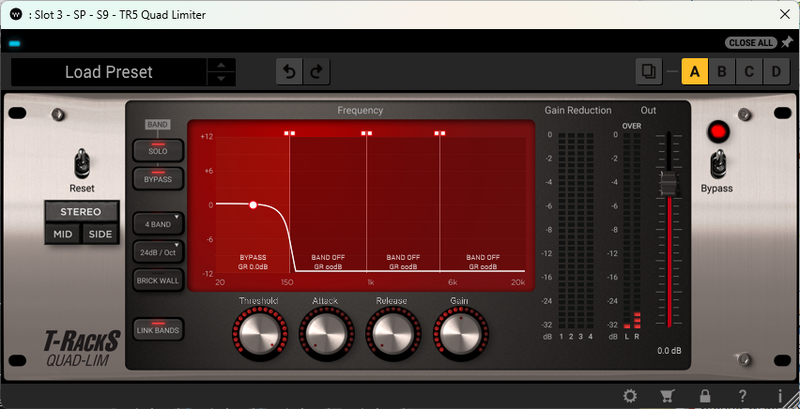Click the 1k crossover handle
This screenshot has width=800, height=409.
(x=366, y=133)
